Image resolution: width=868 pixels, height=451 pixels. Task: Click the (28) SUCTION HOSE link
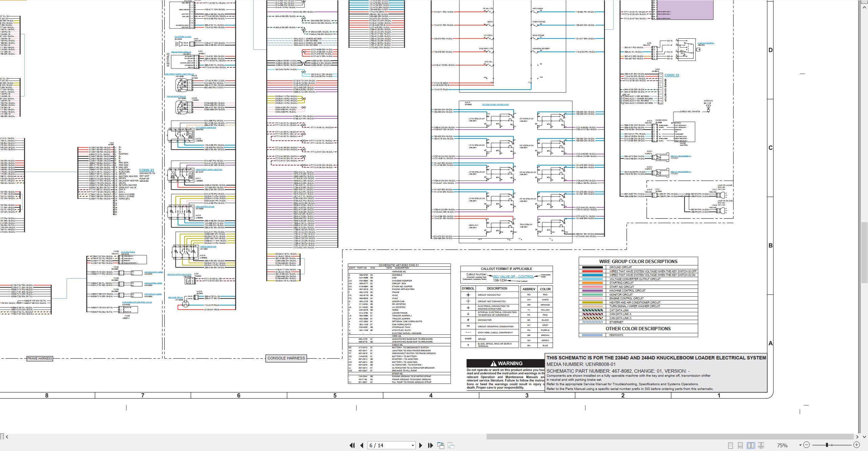(x=153, y=283)
